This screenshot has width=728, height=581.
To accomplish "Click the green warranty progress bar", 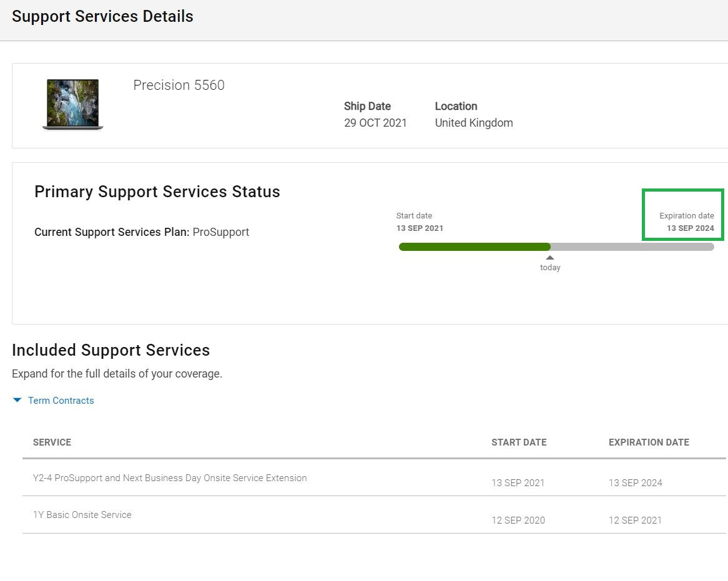I will point(475,247).
